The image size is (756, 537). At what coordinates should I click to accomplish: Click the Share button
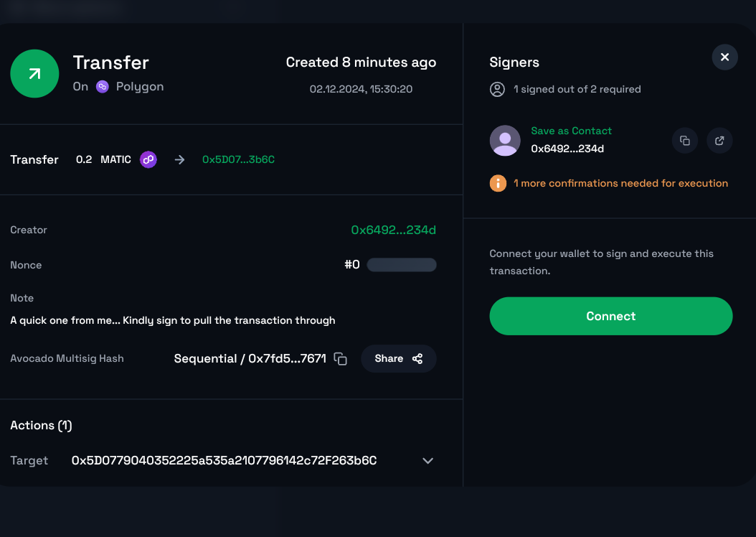(x=398, y=359)
